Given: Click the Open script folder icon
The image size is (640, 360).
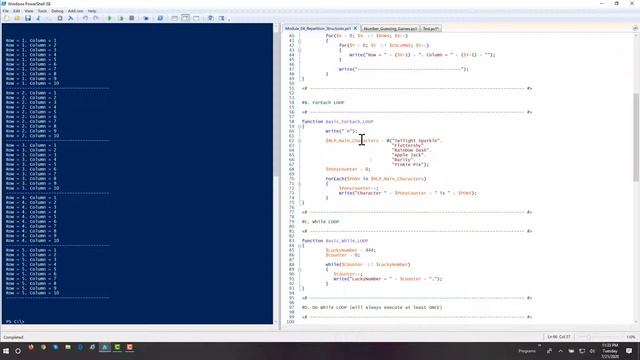Looking at the screenshot, I should 17,18.
